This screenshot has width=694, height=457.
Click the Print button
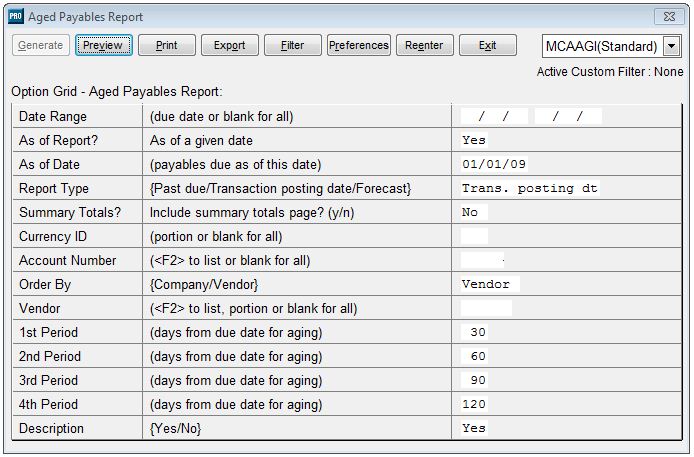[166, 45]
